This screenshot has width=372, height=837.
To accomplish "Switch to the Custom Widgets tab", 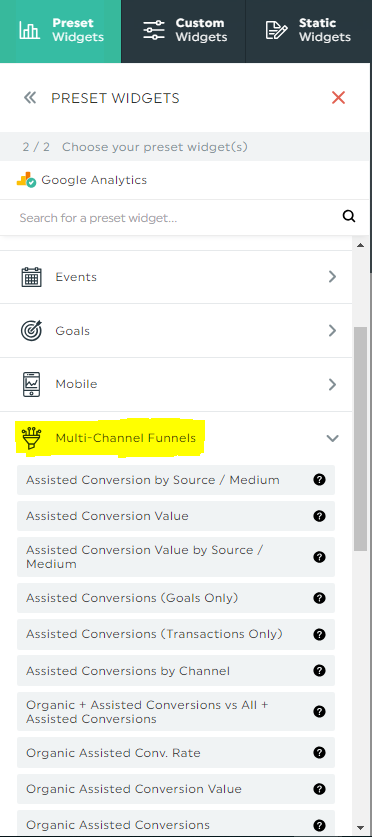I will [x=184, y=30].
